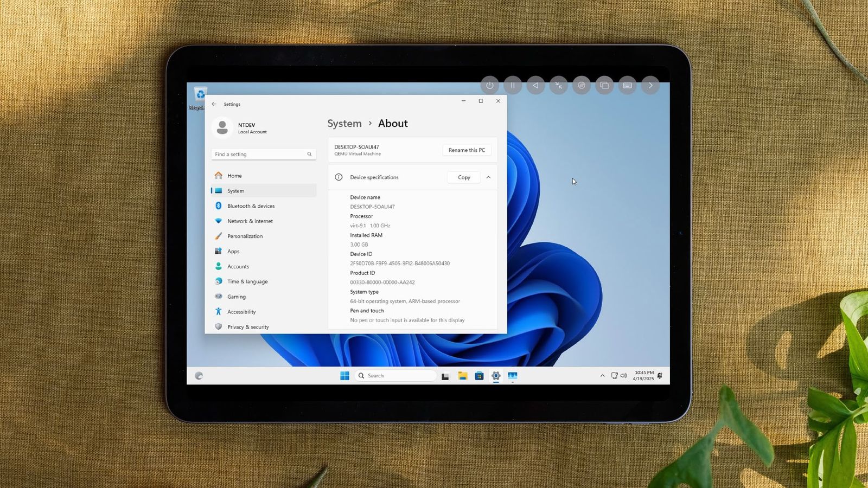
Task: Go back using the Settings back arrow
Action: click(x=214, y=104)
